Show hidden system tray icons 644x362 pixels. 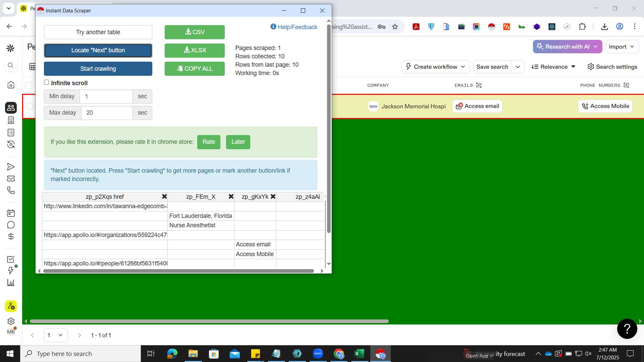538,354
